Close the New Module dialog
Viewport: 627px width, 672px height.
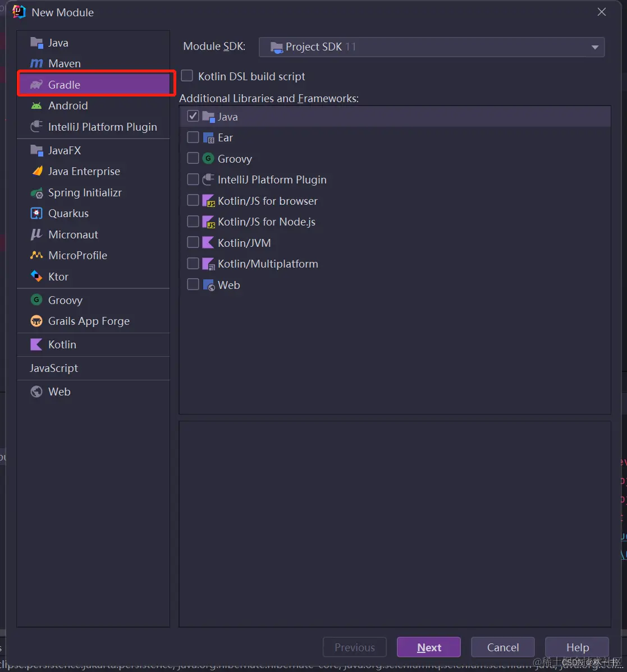(602, 12)
